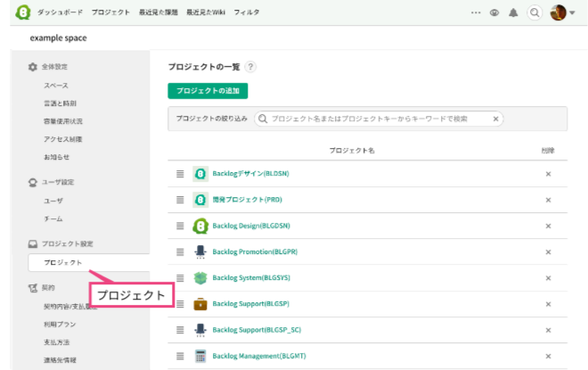Delete the Backlog Management(BLGMT) project
This screenshot has width=588, height=370.
(x=548, y=356)
